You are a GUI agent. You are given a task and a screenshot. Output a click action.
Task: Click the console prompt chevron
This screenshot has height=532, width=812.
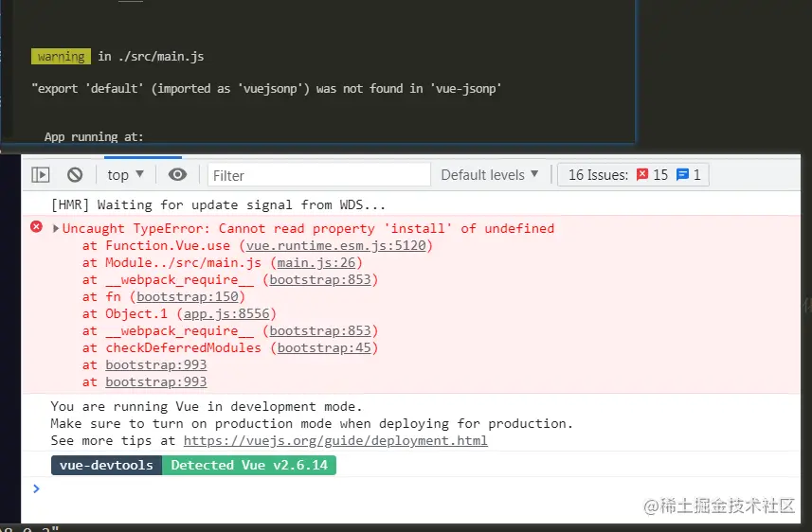[x=36, y=488]
